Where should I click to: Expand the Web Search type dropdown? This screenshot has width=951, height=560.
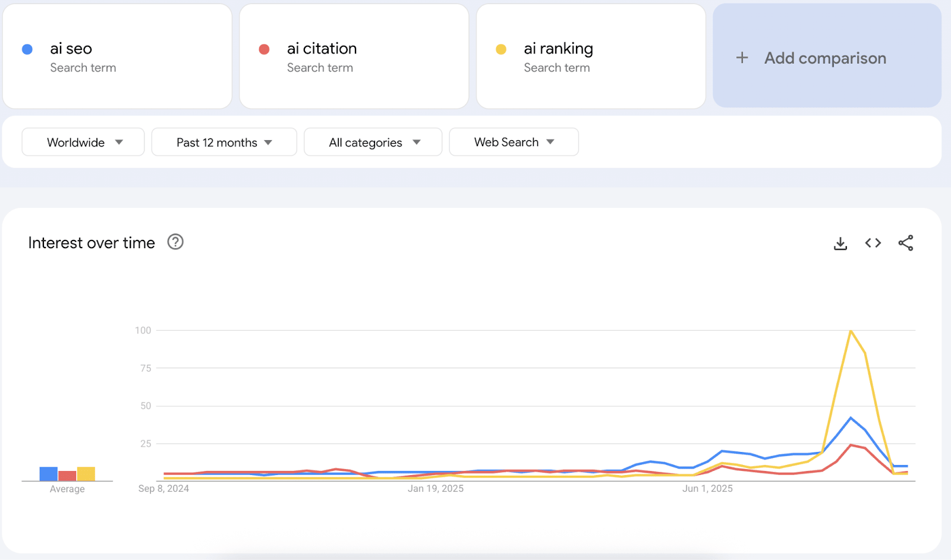pos(514,143)
